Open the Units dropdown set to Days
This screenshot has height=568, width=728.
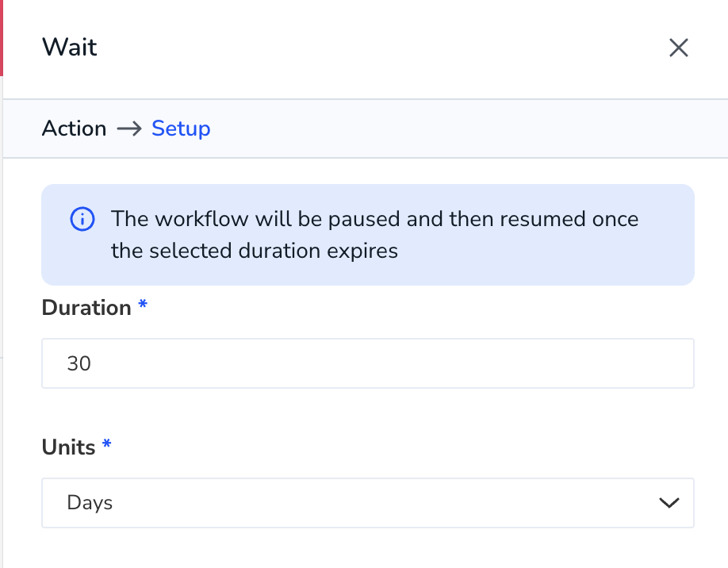pyautogui.click(x=368, y=502)
